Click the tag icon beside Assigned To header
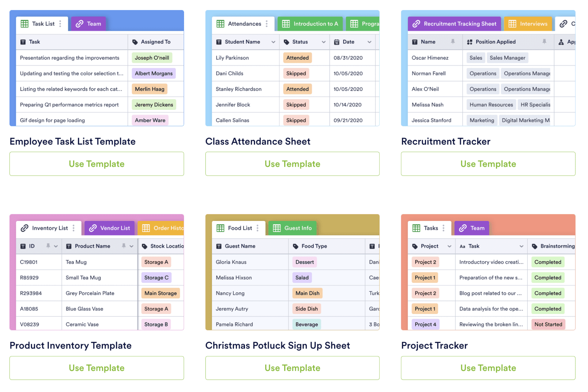This screenshot has height=392, width=588. coord(135,42)
